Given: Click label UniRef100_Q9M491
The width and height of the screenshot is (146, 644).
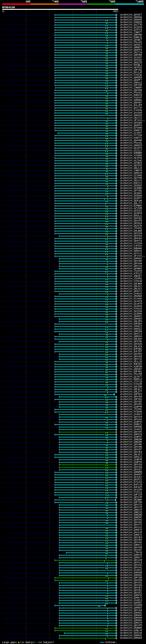Looking at the screenshot, I should pyautogui.click(x=131, y=613).
